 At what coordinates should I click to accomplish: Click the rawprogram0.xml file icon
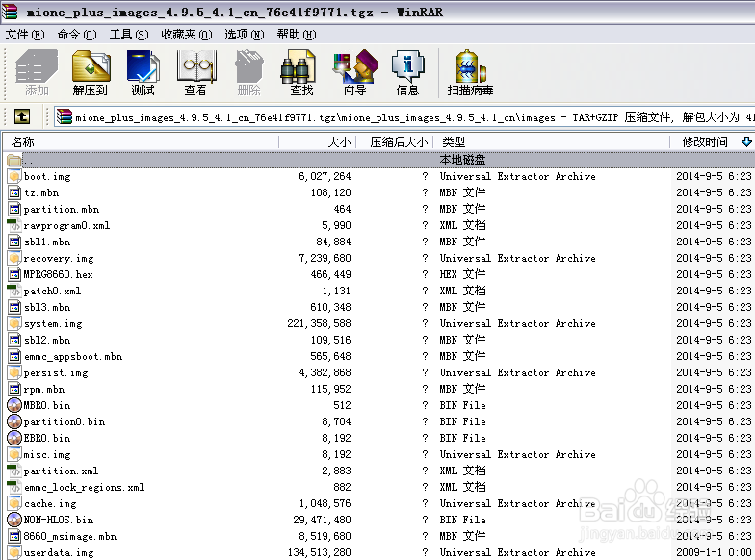pos(13,225)
